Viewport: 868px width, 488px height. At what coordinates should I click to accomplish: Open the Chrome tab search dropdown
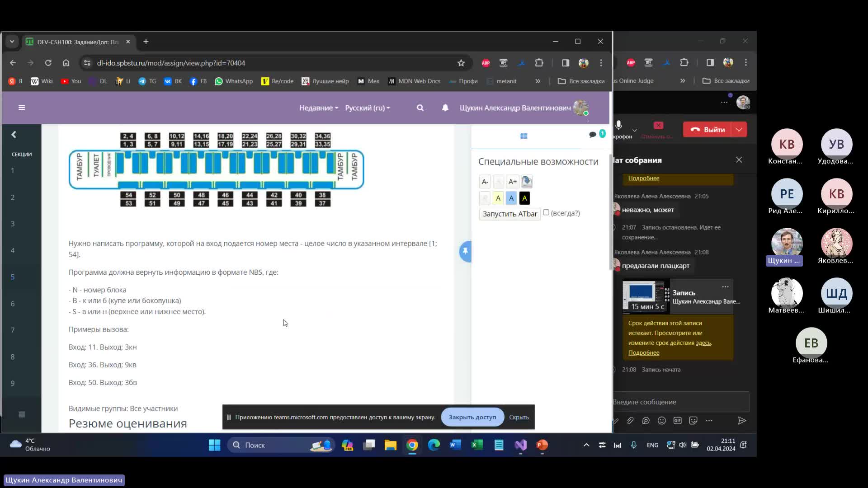click(x=12, y=42)
